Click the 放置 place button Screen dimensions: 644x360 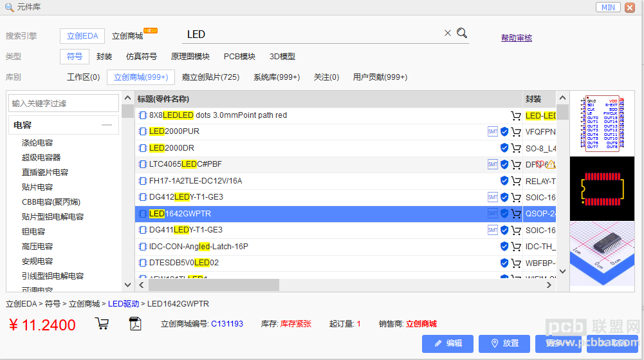click(504, 343)
